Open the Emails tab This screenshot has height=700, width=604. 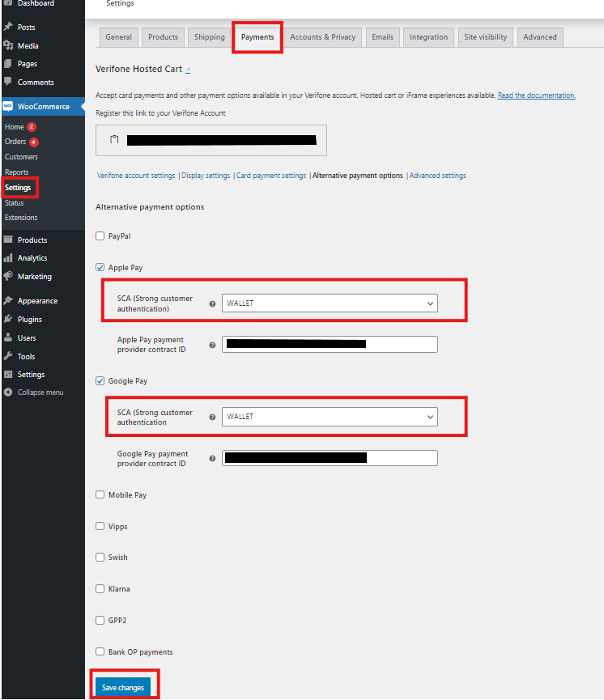click(382, 37)
